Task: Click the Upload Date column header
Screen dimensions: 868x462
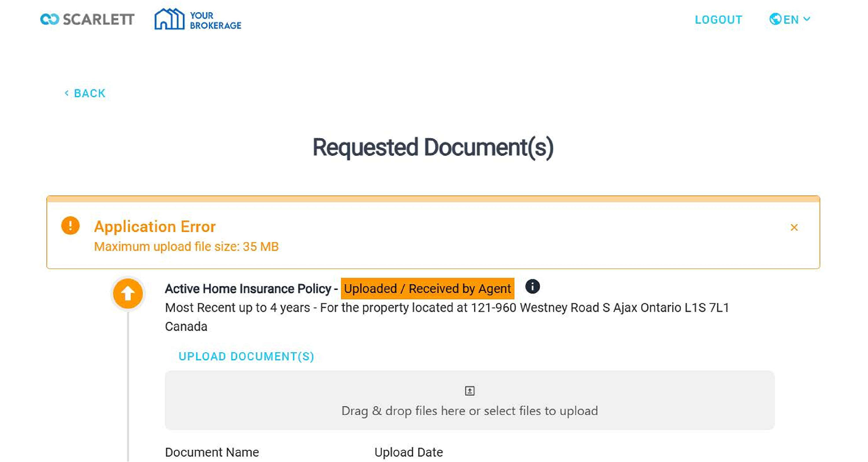Action: click(408, 452)
